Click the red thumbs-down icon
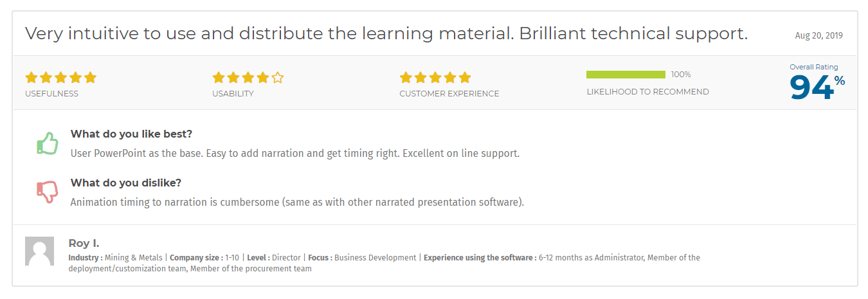This screenshot has height=299, width=868. click(47, 192)
